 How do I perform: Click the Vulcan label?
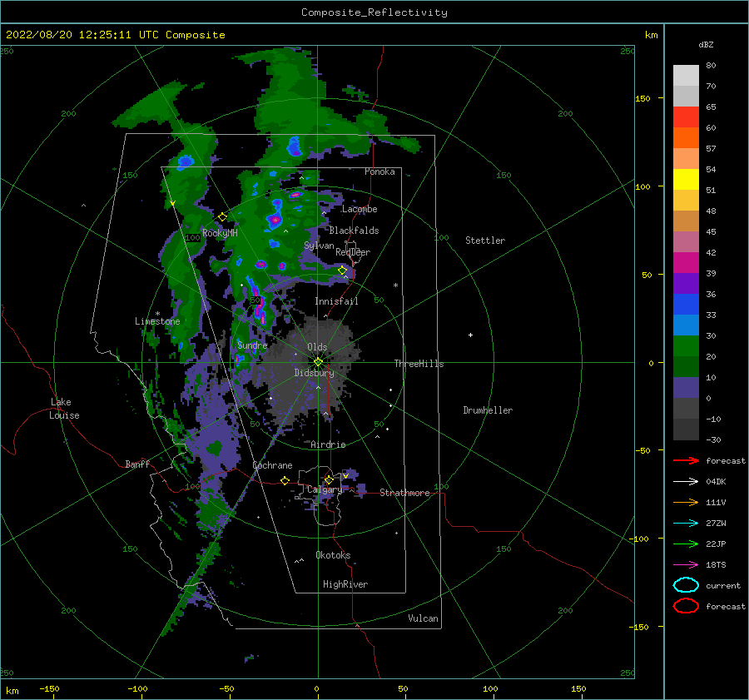[423, 618]
